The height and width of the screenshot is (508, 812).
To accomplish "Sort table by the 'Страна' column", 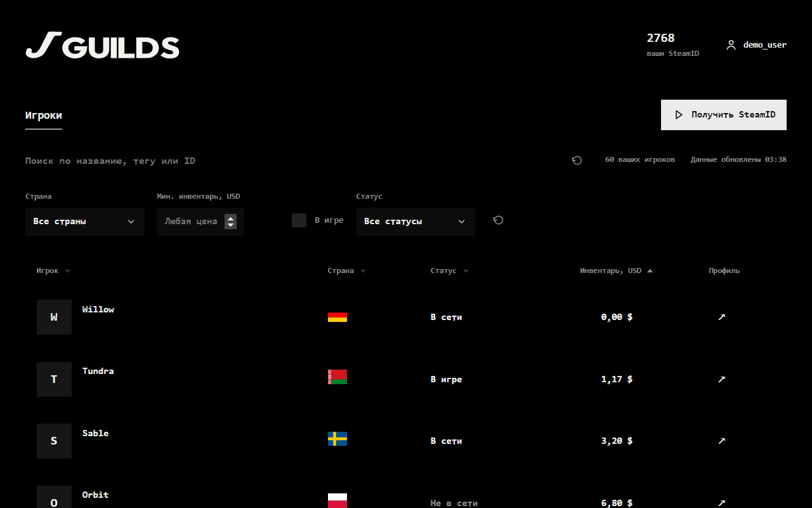I will point(347,271).
